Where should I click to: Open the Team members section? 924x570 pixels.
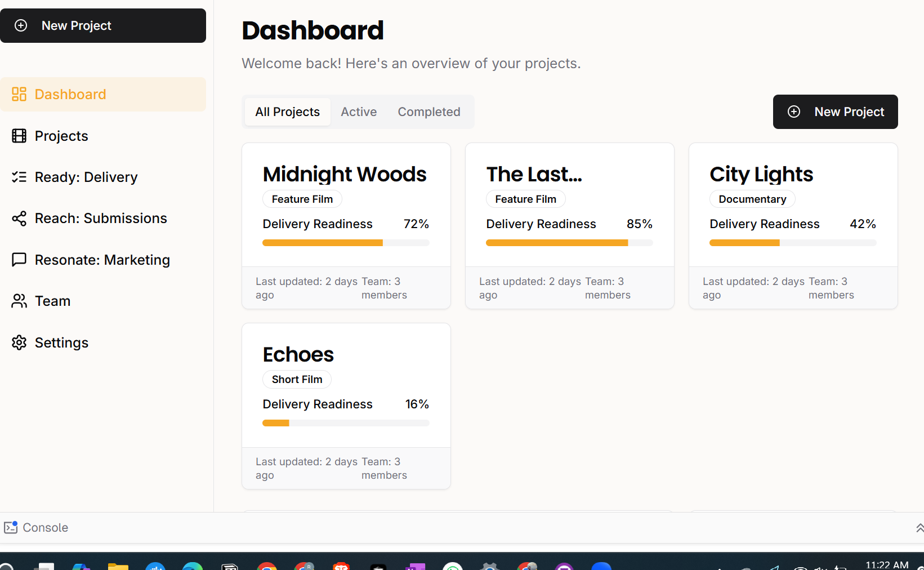click(x=52, y=301)
